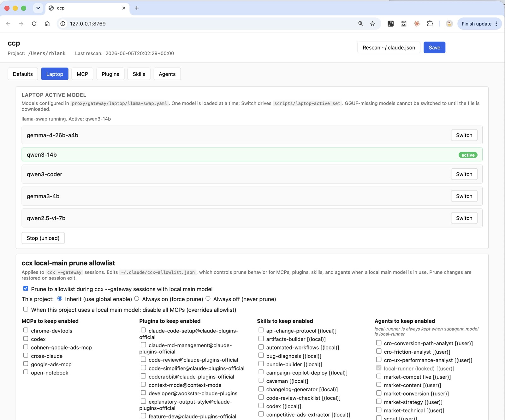Click the browser forward arrow

(x=21, y=24)
